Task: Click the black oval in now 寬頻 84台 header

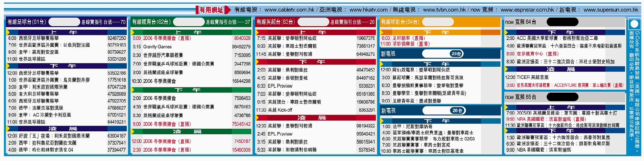Action: 562,22
